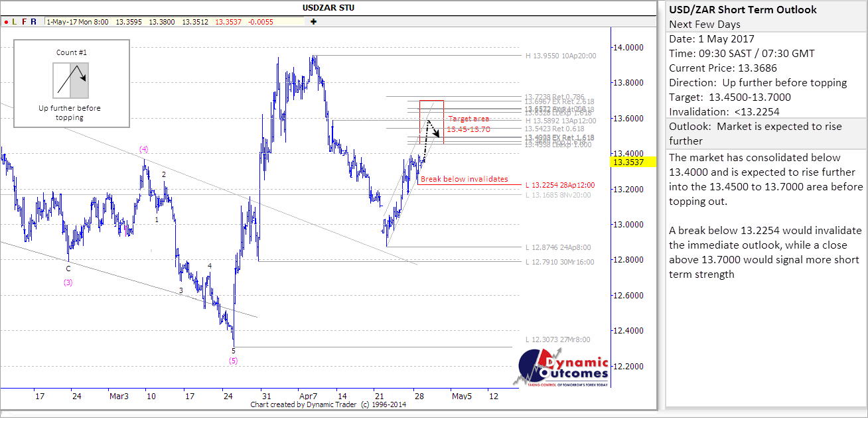Viewport: 868px width, 427px height.
Task: Select the yellow 13.3537 current price tag
Action: pyautogui.click(x=633, y=161)
